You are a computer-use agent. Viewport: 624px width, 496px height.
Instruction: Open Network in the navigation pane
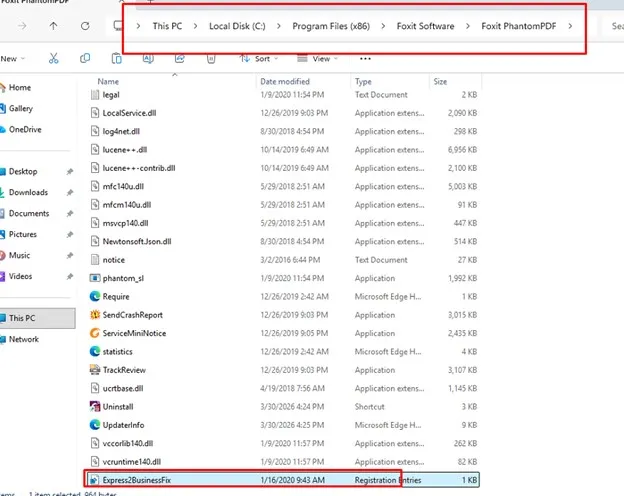(x=24, y=339)
